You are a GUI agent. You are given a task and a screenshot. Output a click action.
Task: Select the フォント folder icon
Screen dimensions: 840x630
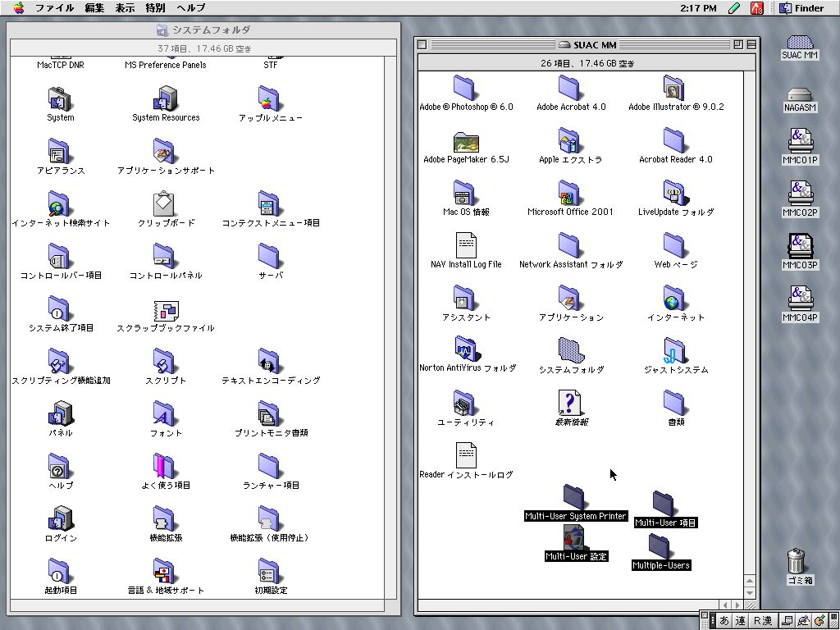pos(164,414)
